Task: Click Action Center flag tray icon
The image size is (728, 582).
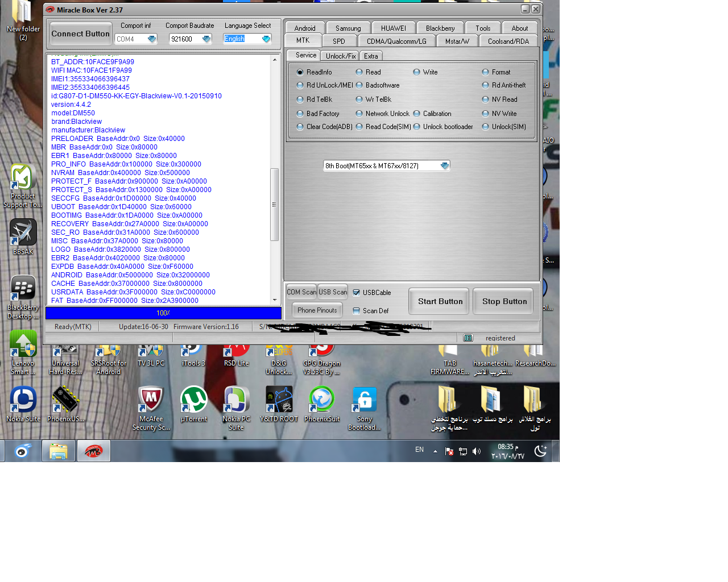Action: (x=449, y=451)
